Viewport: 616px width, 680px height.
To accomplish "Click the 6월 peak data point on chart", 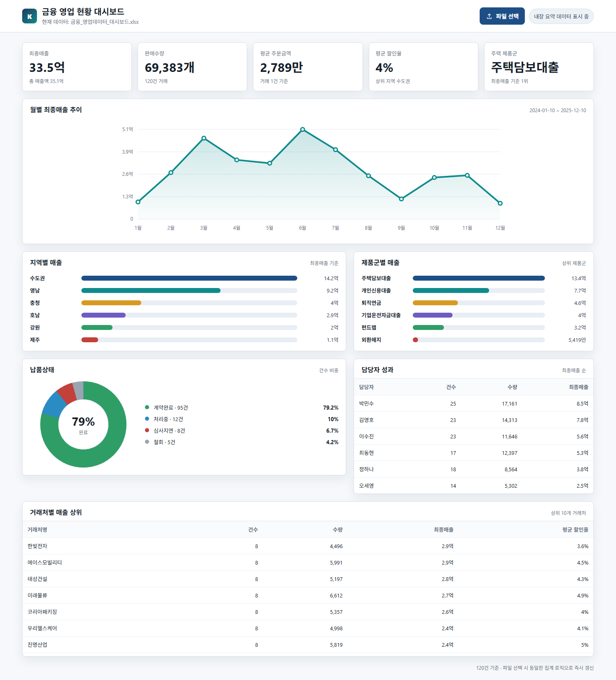I will (303, 129).
